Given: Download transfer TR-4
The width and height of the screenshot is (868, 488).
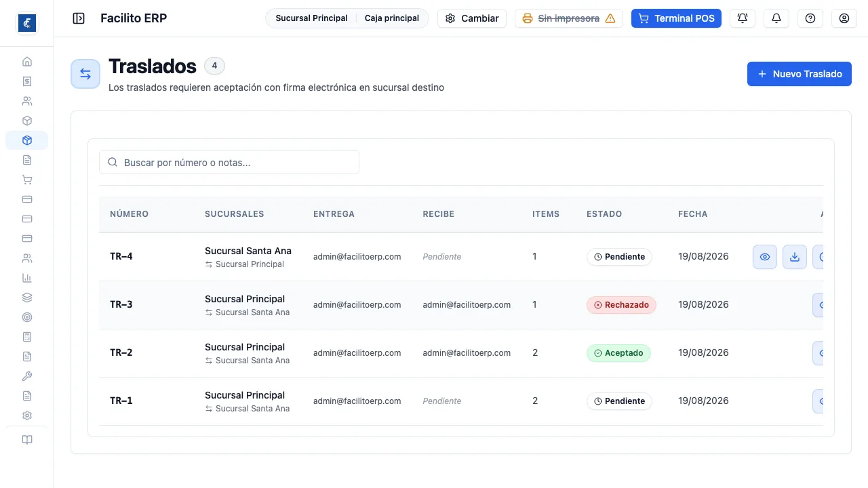Looking at the screenshot, I should coord(795,257).
